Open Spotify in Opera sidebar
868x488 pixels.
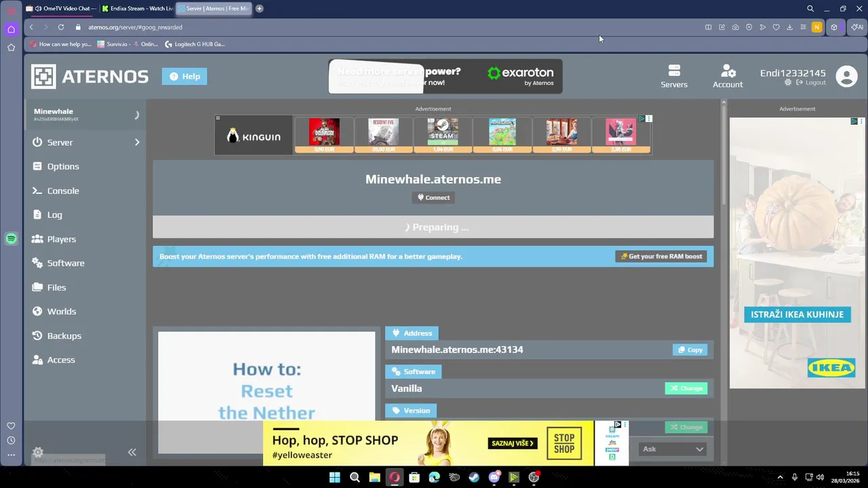coord(11,239)
